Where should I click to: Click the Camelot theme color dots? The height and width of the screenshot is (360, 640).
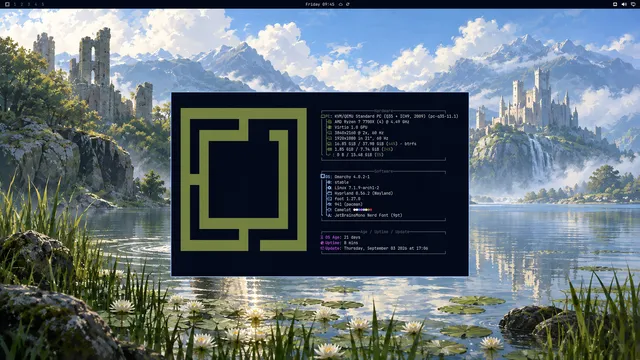[x=362, y=210]
